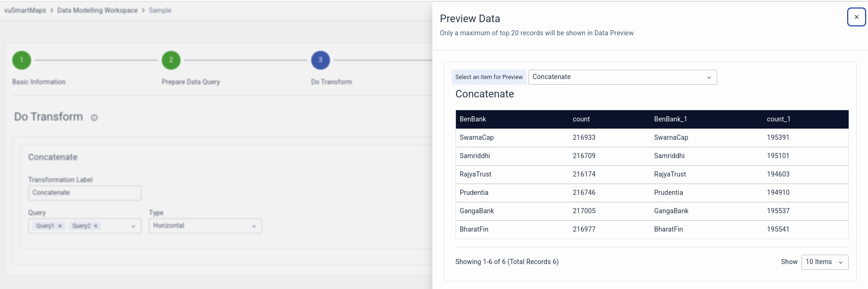
Task: Go to step 2 Prepare Data Query
Action: pos(171,60)
